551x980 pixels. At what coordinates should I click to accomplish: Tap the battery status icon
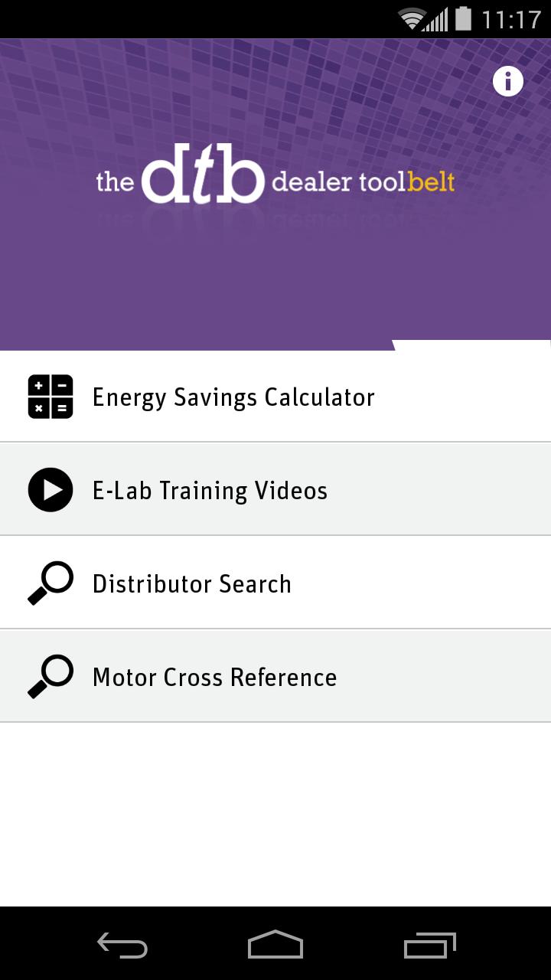click(463, 18)
